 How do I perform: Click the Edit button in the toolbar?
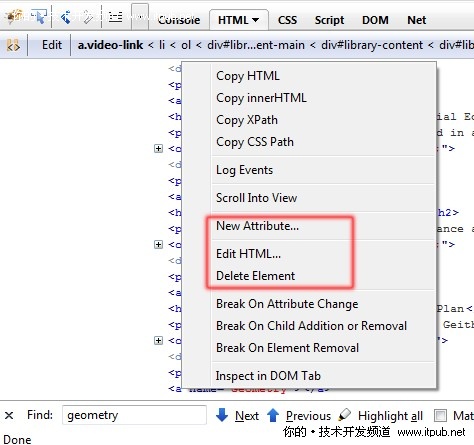pyautogui.click(x=52, y=45)
